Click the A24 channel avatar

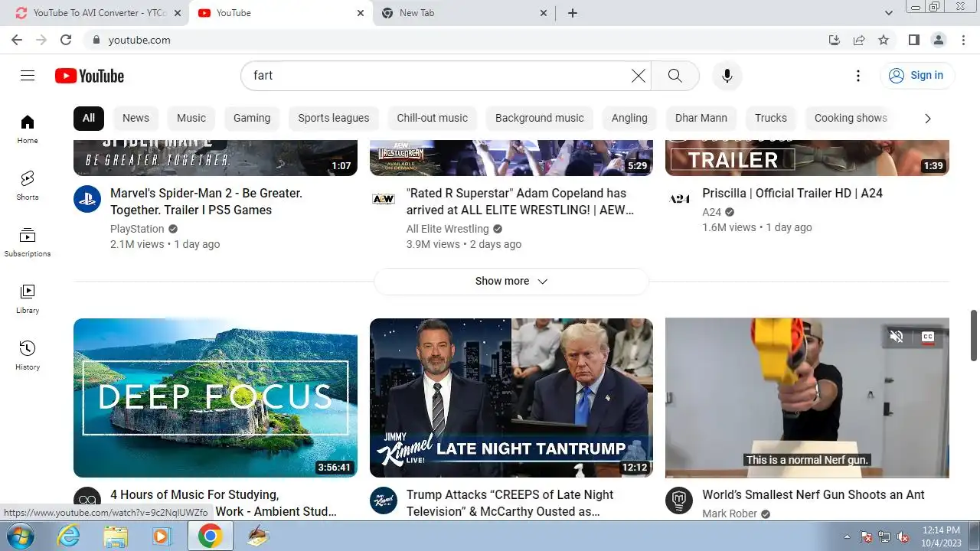pos(679,199)
